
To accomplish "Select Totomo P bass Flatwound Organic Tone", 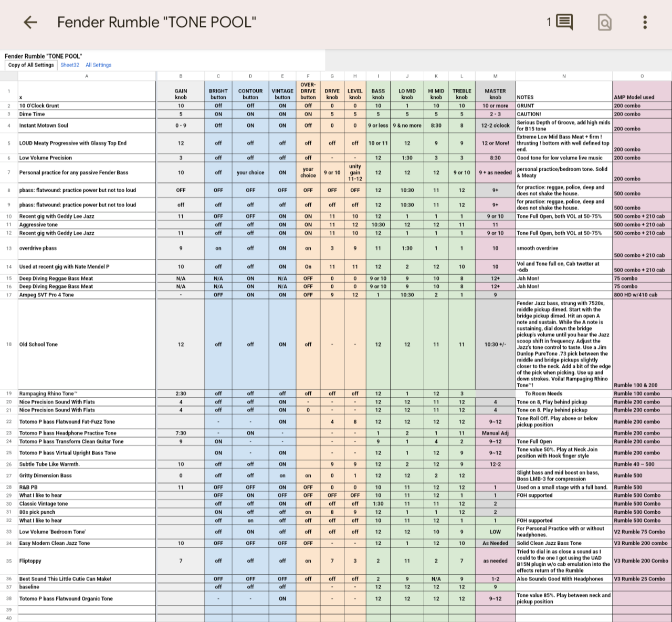I will coord(87,598).
